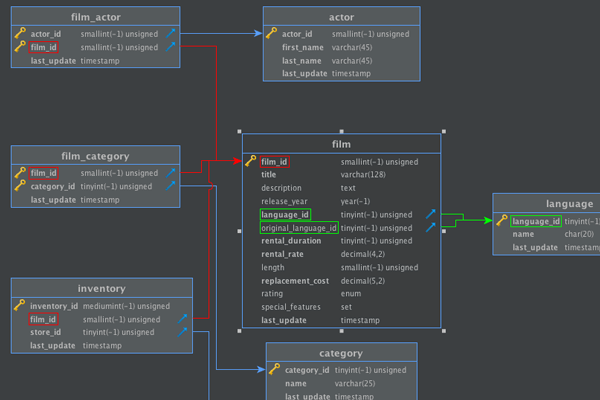Click the key icon next to actor.actor_id
600x400 pixels.
click(x=272, y=33)
